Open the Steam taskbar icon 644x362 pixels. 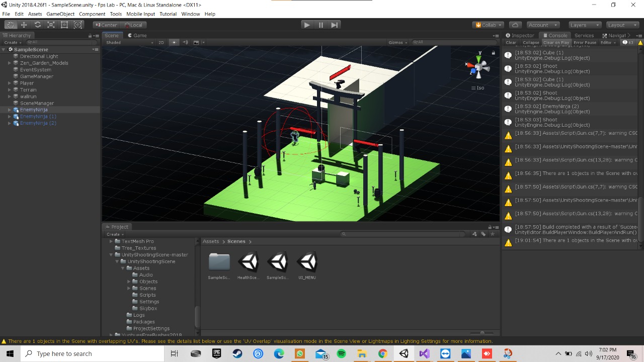(x=237, y=353)
